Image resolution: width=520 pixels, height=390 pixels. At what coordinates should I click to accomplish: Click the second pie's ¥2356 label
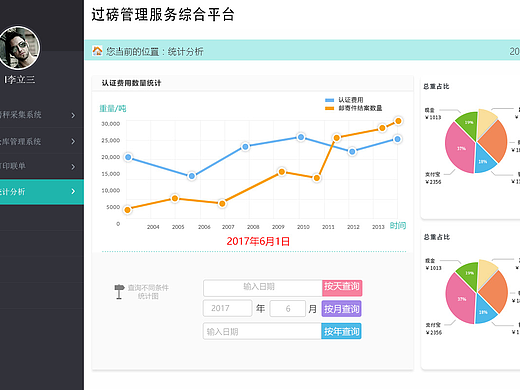coord(433,332)
